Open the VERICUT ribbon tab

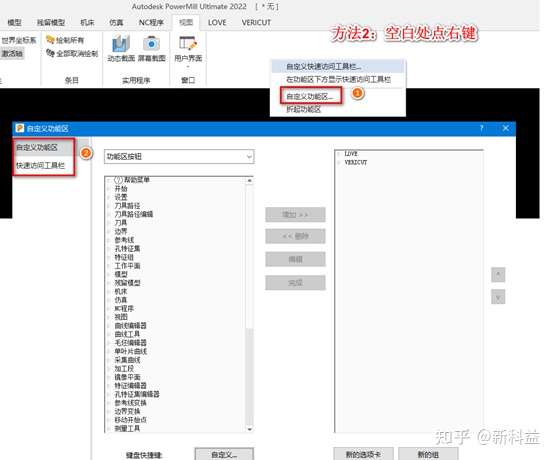coord(256,23)
